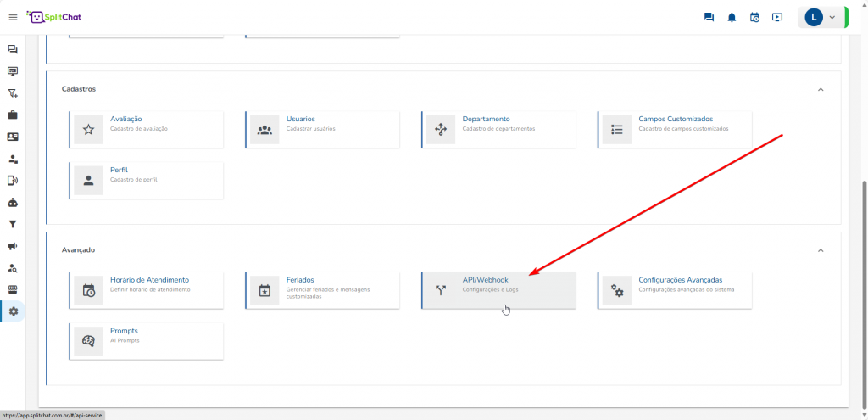Open the hamburger menu
The image size is (868, 420).
pyautogui.click(x=13, y=17)
